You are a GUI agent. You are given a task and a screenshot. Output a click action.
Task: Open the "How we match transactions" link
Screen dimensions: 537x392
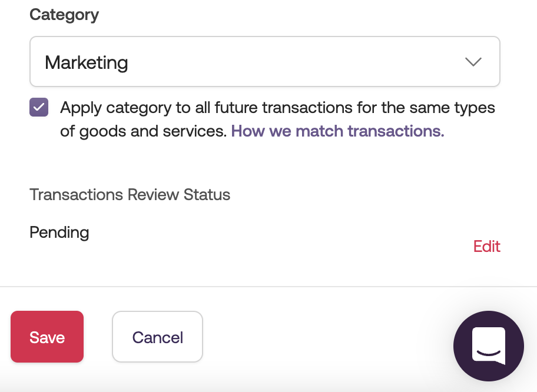[337, 131]
